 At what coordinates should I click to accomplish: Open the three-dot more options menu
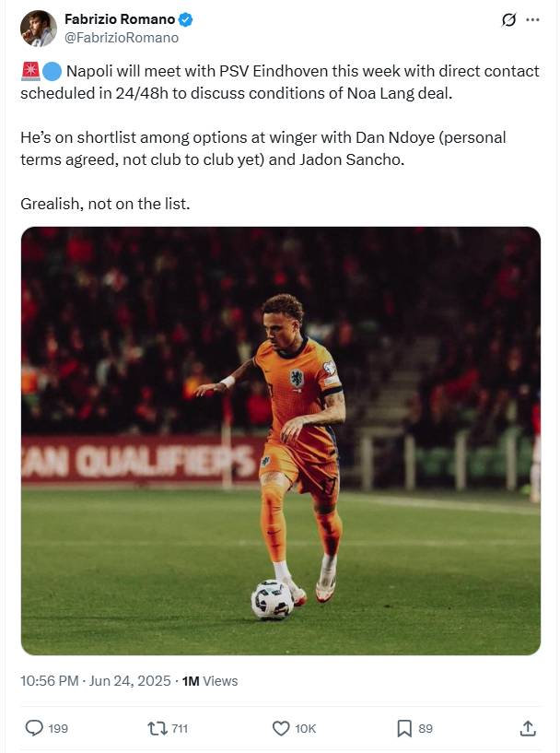tap(532, 19)
